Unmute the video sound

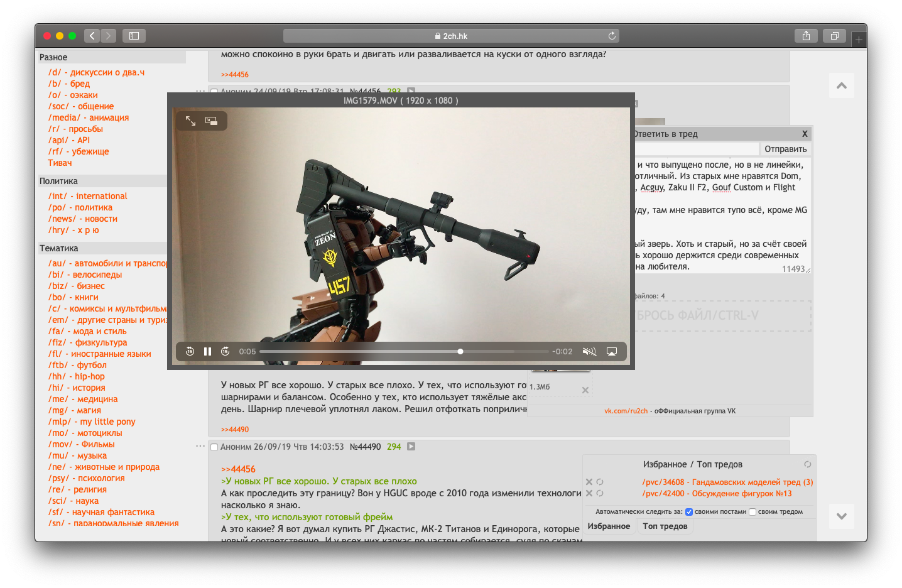point(589,351)
